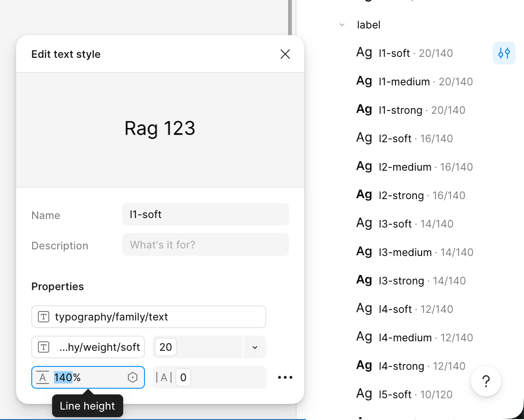Click the Description field
The width and height of the screenshot is (524, 420).
pos(205,245)
